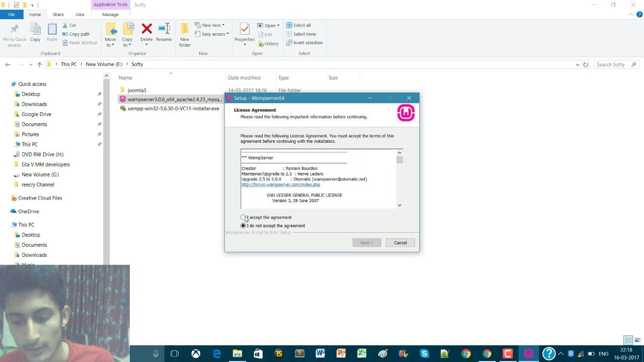The width and height of the screenshot is (644, 362).
Task: Click Cut in Clipboard group
Action: [69, 25]
